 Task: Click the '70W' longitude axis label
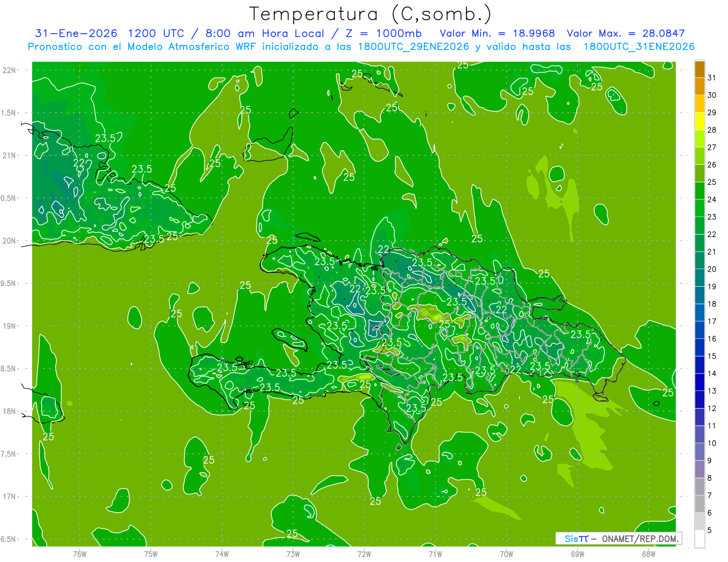(507, 554)
